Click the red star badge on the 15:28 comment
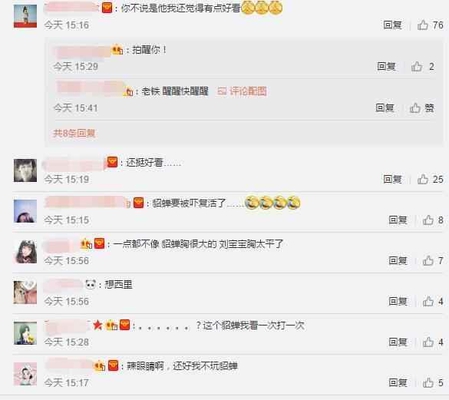Screen dimensions: 449x400 [x=97, y=325]
